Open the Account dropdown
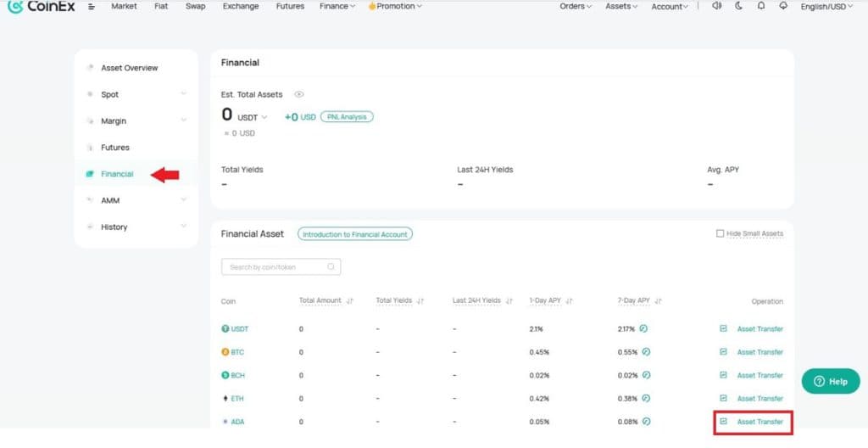Screen dimensions: 868x448 (670, 7)
